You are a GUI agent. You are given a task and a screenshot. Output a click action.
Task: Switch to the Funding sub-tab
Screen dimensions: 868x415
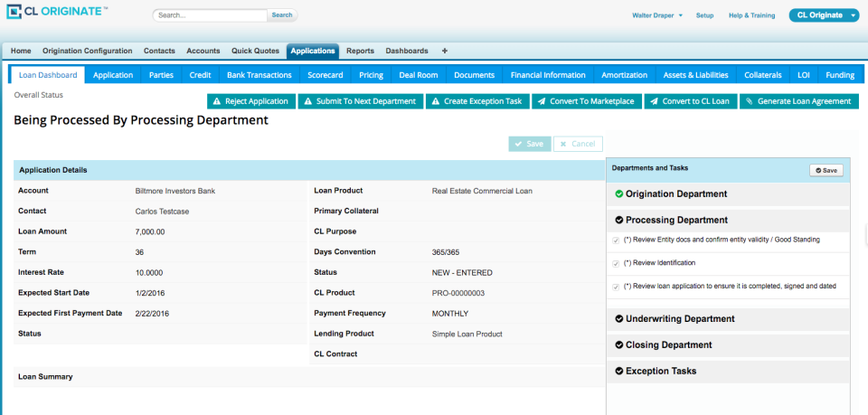point(840,75)
